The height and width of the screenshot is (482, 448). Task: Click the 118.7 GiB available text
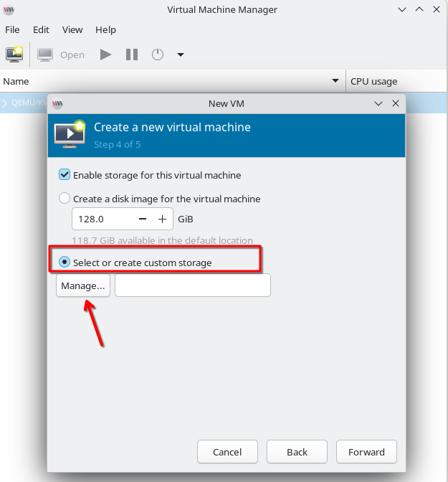click(163, 240)
